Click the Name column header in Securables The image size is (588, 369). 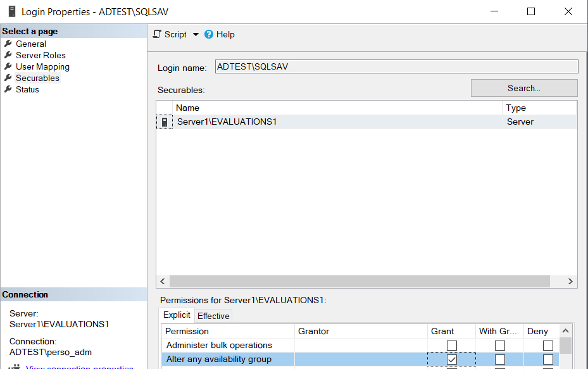(337, 108)
